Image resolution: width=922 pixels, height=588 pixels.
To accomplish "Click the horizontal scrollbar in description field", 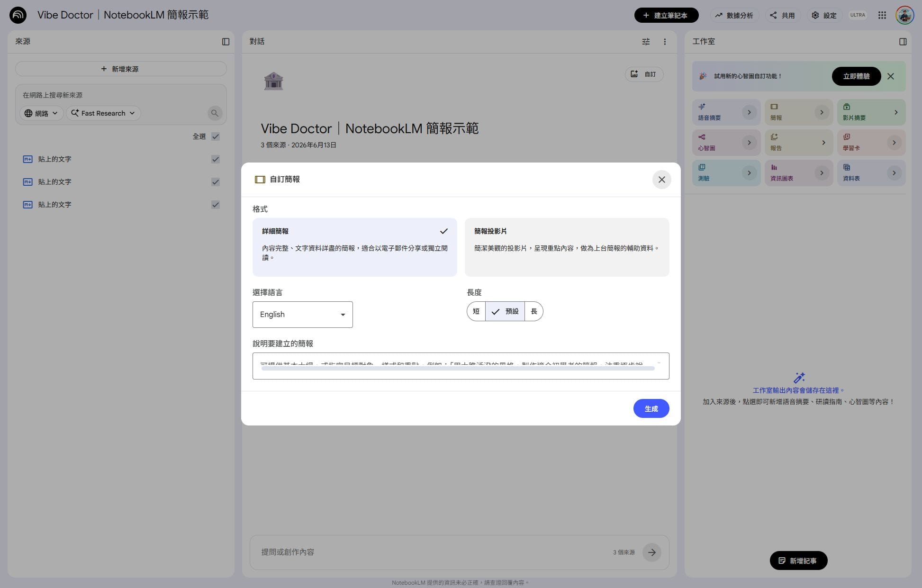I will [x=458, y=369].
